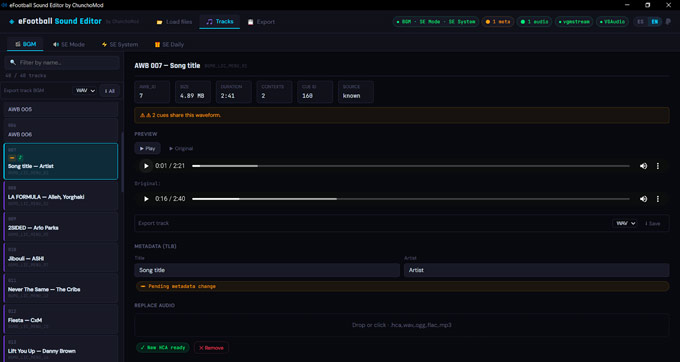Viewport: 680px width, 362px height.
Task: Seek in the 0:16 / 2:40 original progress bar
Action: pyautogui.click(x=411, y=199)
